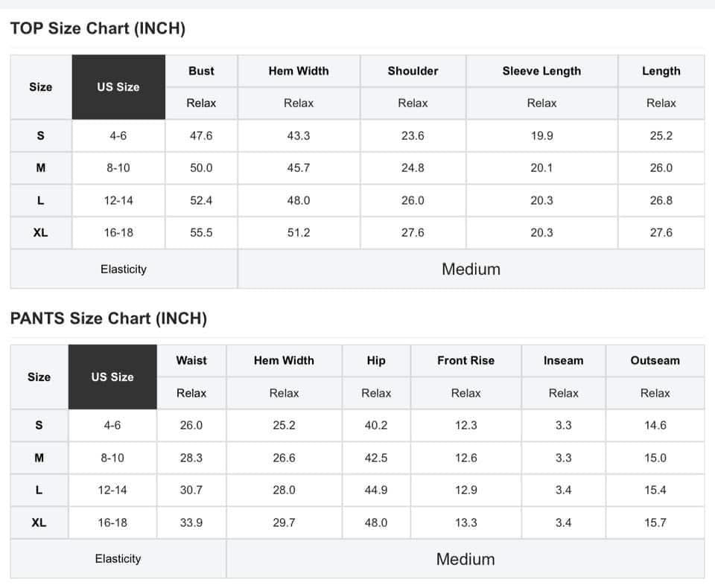Screen dimensions: 715x588
Task: Click the Length column header
Action: pos(661,71)
